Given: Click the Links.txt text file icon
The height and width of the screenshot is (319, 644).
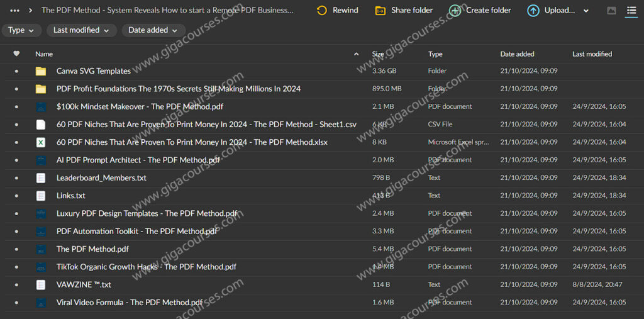Looking at the screenshot, I should 41,196.
